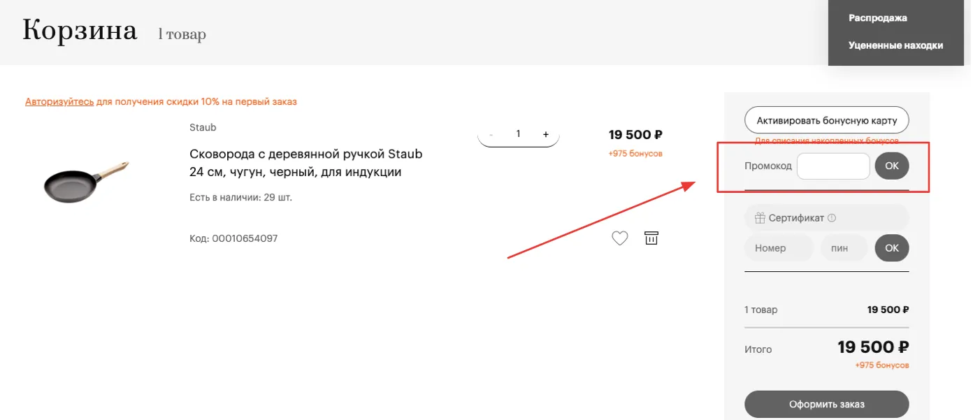Click Активировать бонусную карту button
This screenshot has width=980, height=420.
(826, 120)
